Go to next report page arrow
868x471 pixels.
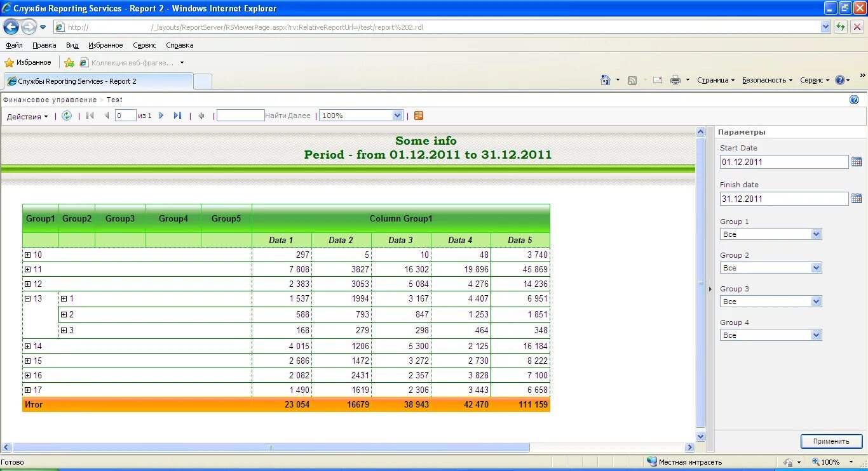point(161,116)
